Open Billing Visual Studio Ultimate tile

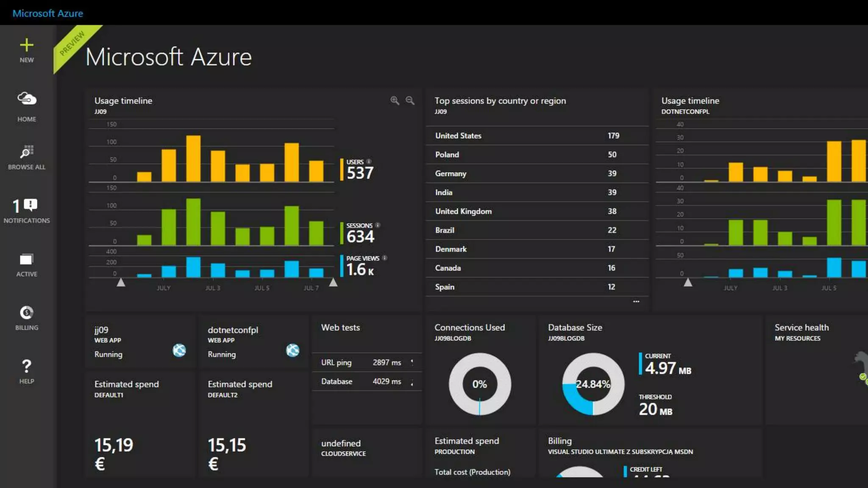pos(650,453)
